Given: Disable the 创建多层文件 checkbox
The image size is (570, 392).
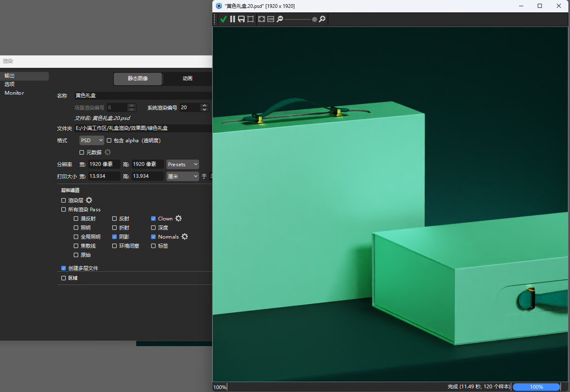Looking at the screenshot, I should (x=64, y=268).
